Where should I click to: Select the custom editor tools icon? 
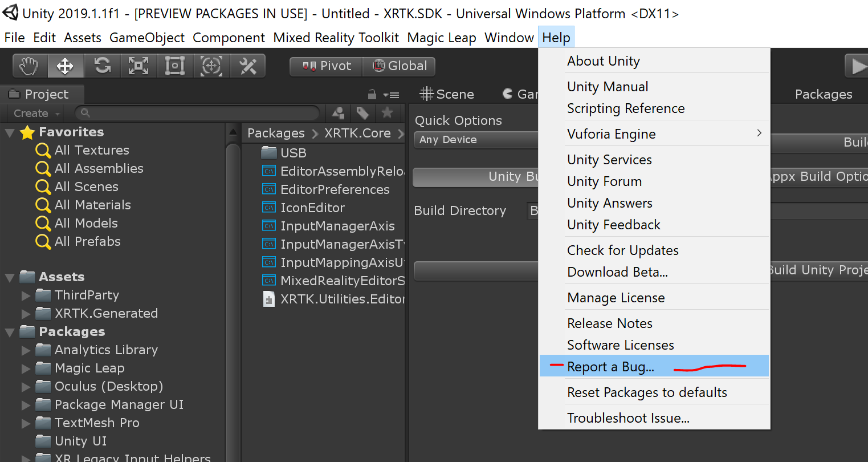coord(248,66)
